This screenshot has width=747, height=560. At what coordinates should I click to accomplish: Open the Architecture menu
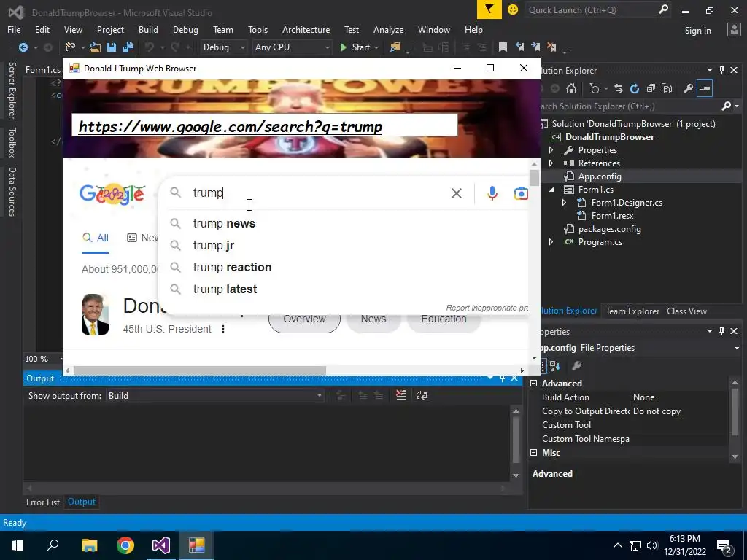pyautogui.click(x=306, y=29)
